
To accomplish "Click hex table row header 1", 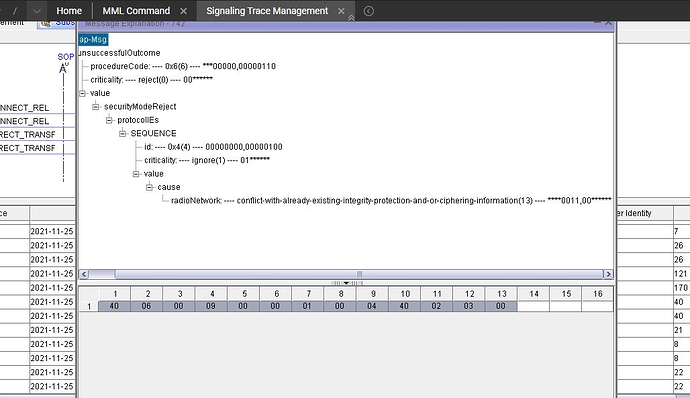I will pyautogui.click(x=89, y=306).
